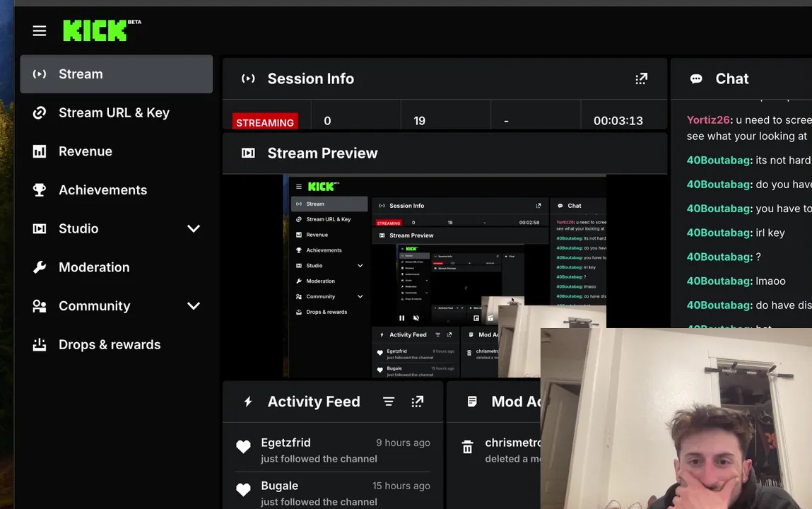812x509 pixels.
Task: Click the large webcam overlay video
Action: [676, 419]
